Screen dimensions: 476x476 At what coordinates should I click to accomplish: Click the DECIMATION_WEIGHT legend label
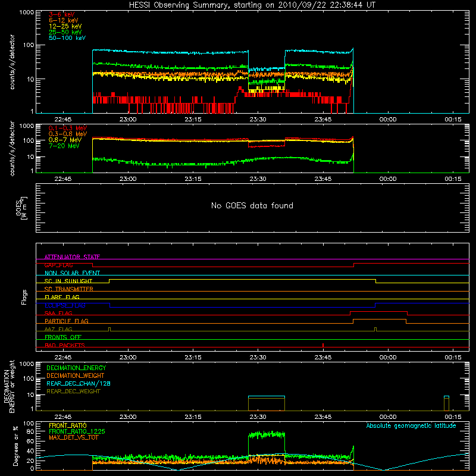(76, 375)
